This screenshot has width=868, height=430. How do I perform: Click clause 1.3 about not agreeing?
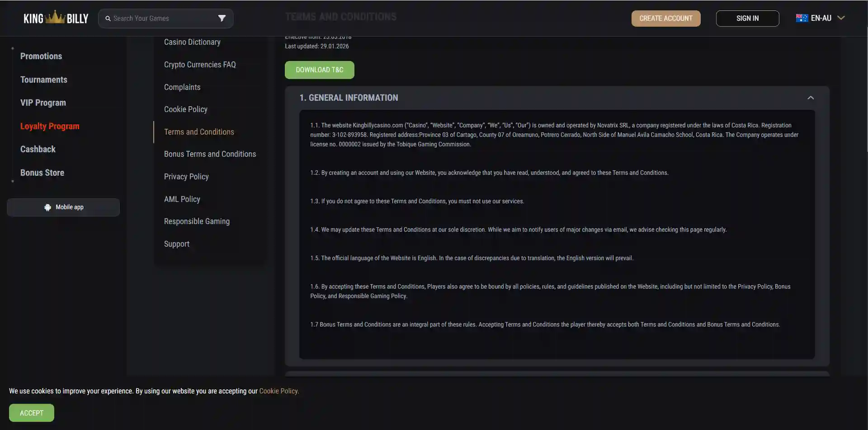[417, 201]
